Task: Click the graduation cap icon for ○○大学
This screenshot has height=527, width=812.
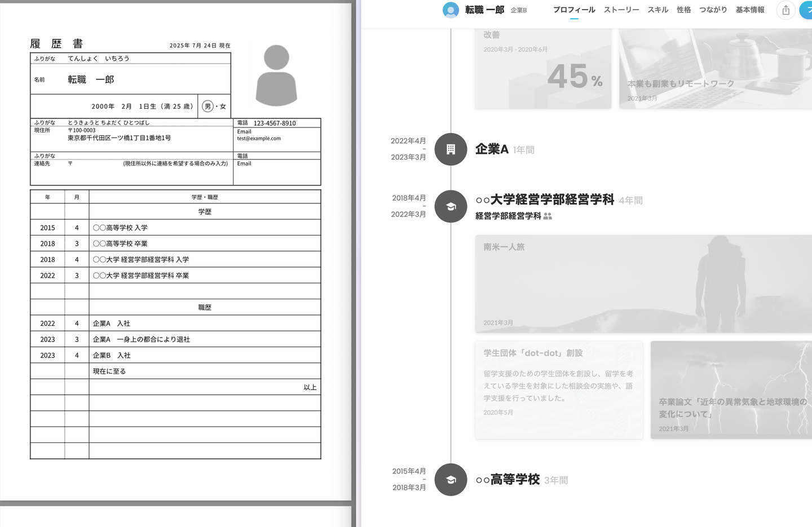Action: [451, 206]
